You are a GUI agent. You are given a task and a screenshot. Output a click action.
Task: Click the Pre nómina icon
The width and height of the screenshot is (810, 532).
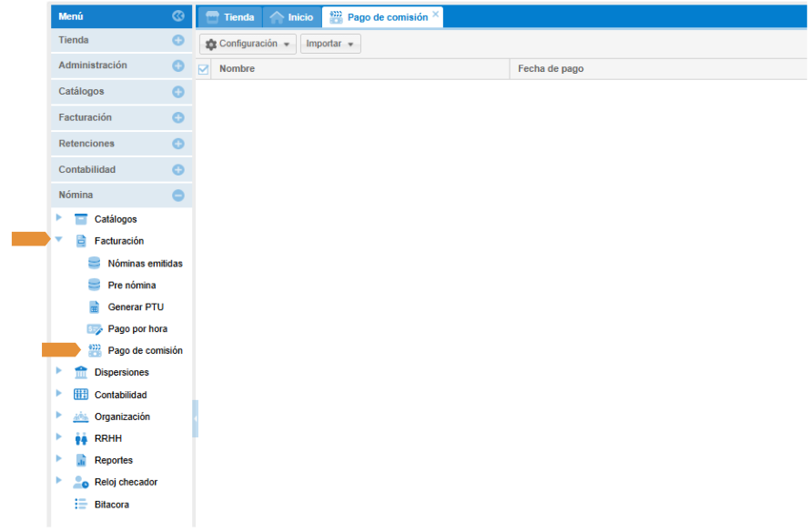tap(94, 286)
